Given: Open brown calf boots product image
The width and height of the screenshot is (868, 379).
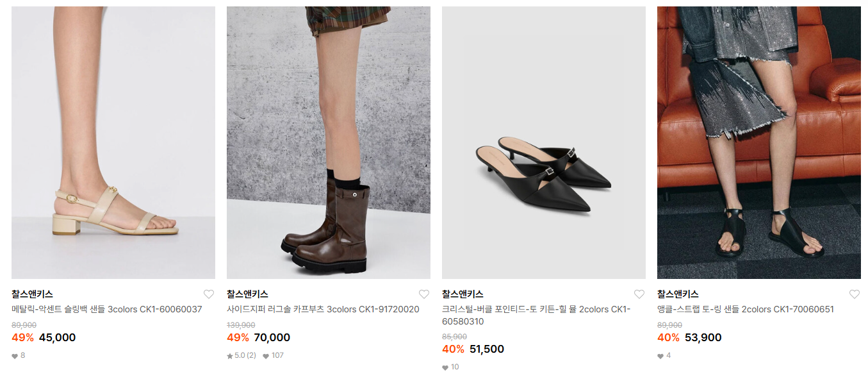Looking at the screenshot, I should (x=329, y=142).
